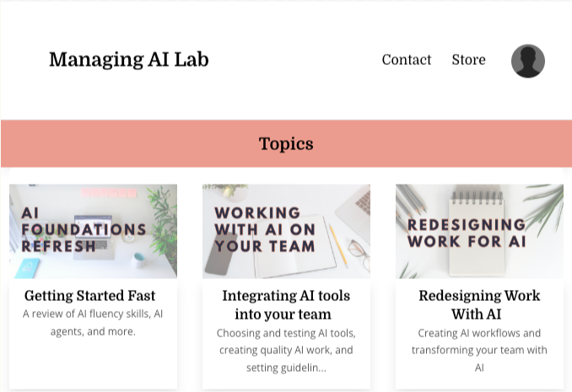Click the Managing AI Lab site title
Screen dimensions: 572x392
pyautogui.click(x=129, y=60)
